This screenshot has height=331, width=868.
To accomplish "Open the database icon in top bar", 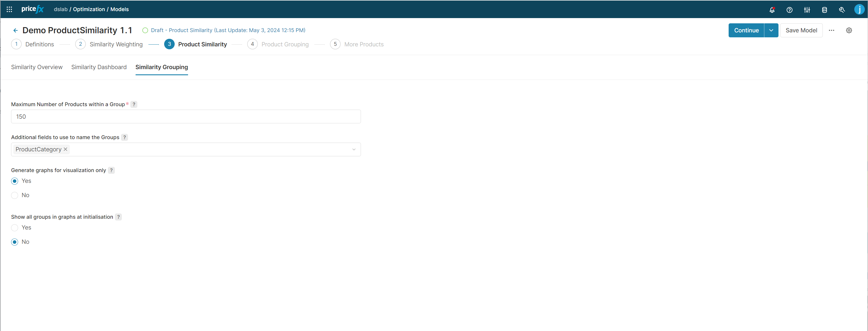I will coord(824,10).
